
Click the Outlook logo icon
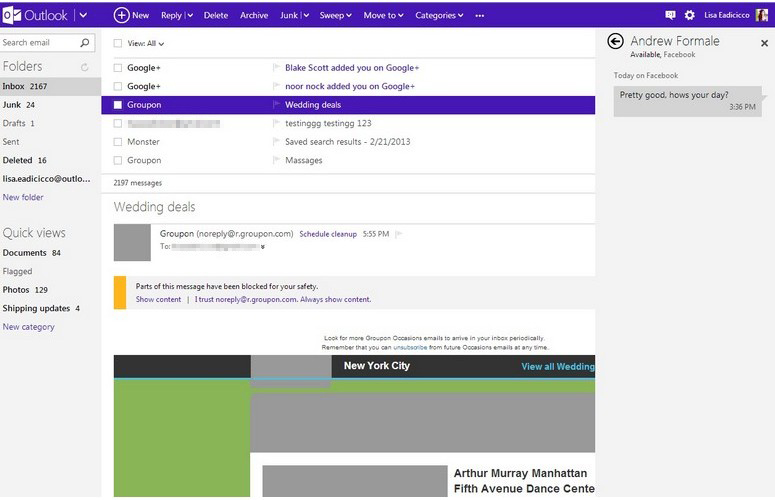click(x=11, y=15)
